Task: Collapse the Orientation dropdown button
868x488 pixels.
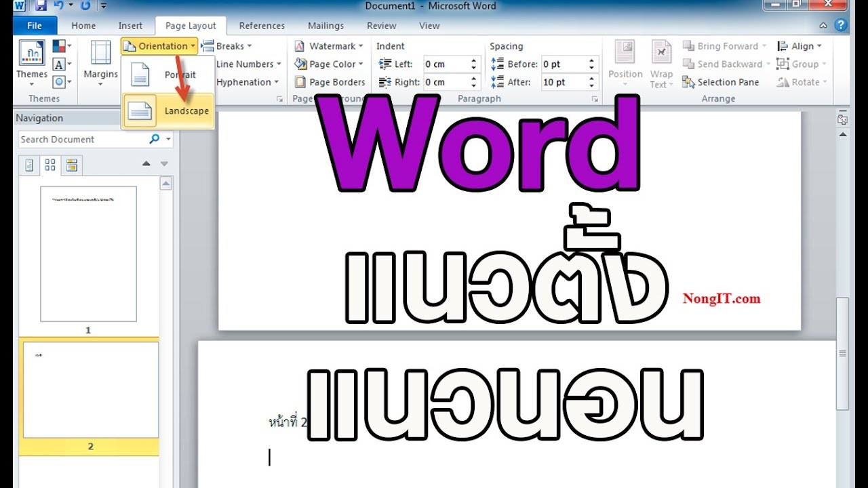Action: tap(159, 46)
